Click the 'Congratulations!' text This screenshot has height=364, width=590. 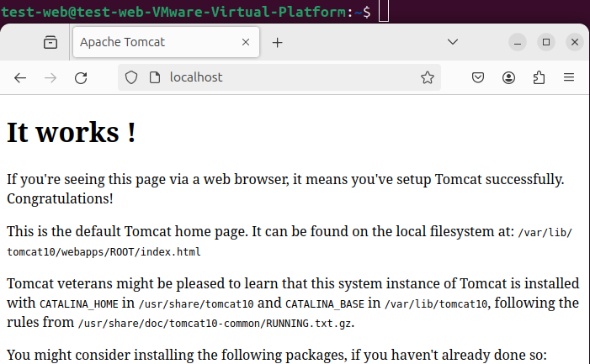[x=60, y=198]
